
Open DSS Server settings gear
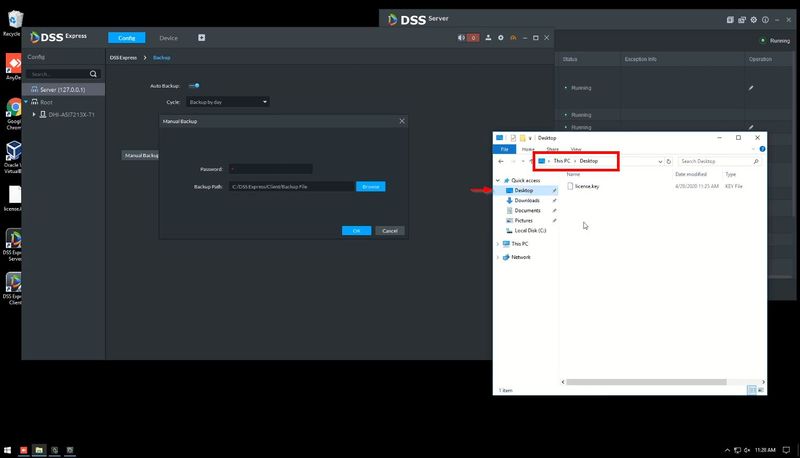(x=754, y=19)
